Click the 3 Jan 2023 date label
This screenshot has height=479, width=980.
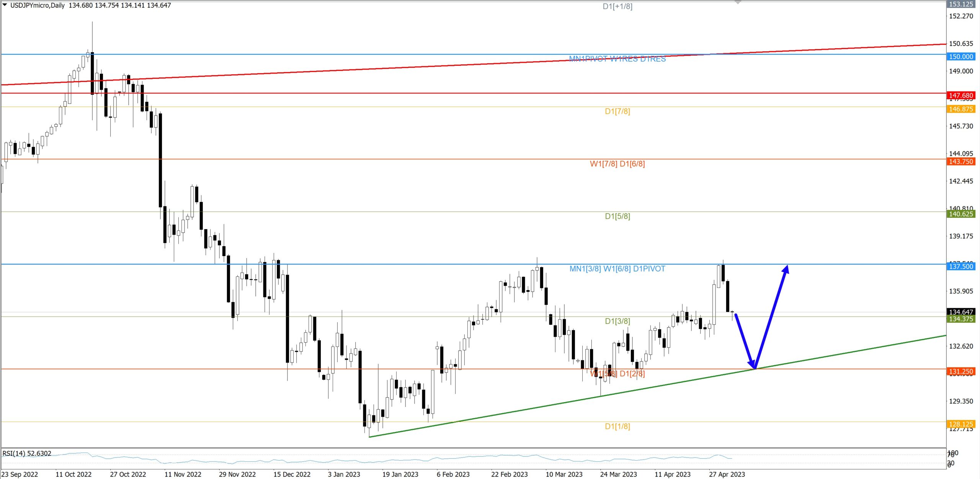click(344, 474)
